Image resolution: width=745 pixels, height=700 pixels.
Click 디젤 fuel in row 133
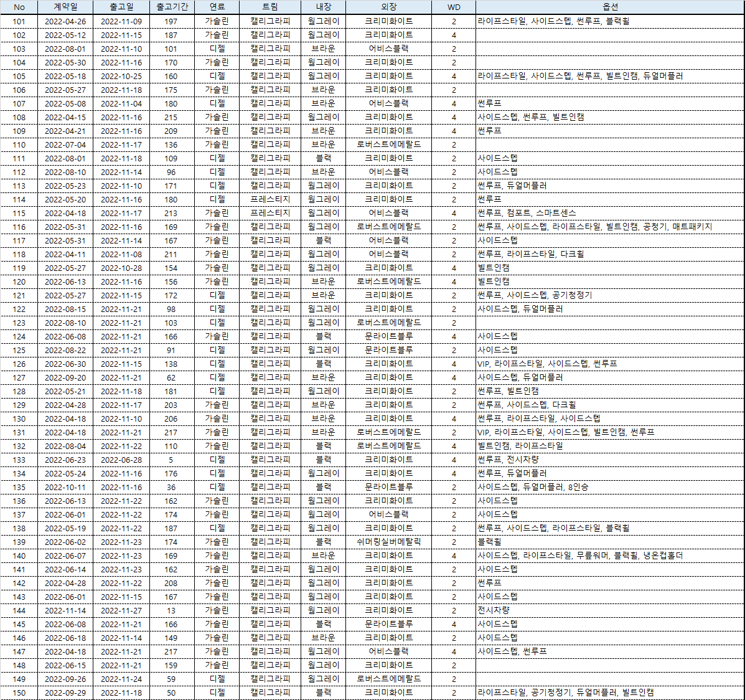point(217,460)
